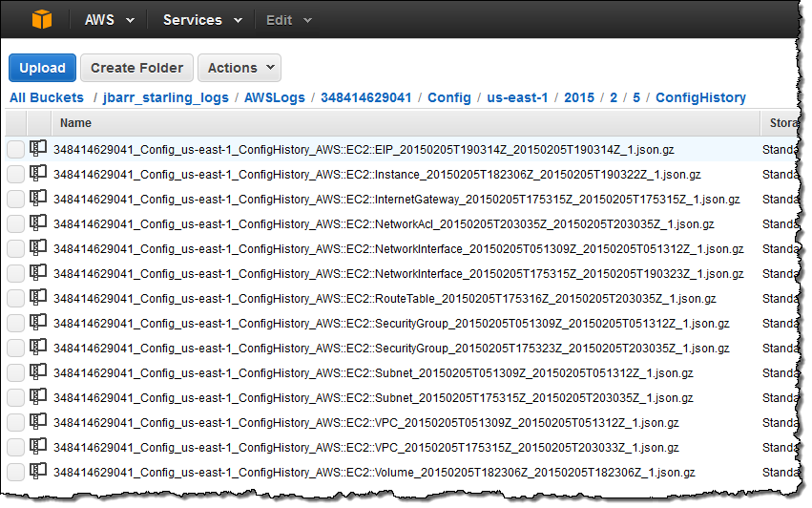Click Create Folder button
This screenshot has width=812, height=508.
(x=138, y=68)
